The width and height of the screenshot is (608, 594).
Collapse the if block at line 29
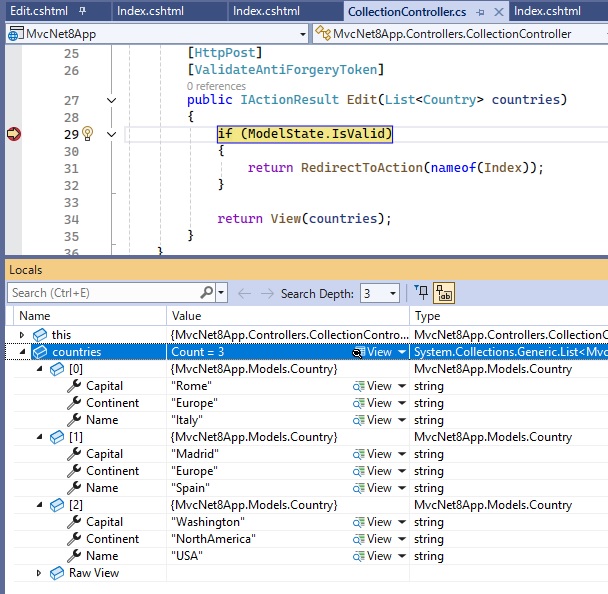pyautogui.click(x=111, y=135)
